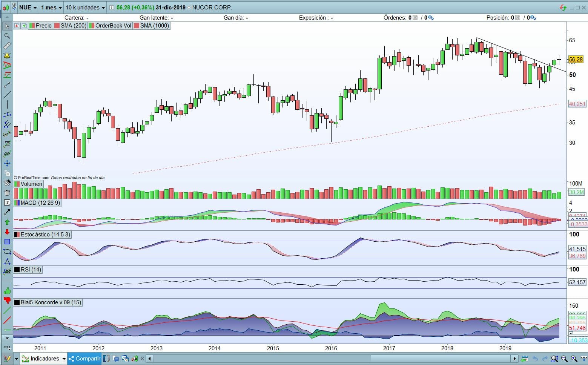Expand the 1 mes timeframe dropdown

pyautogui.click(x=51, y=8)
